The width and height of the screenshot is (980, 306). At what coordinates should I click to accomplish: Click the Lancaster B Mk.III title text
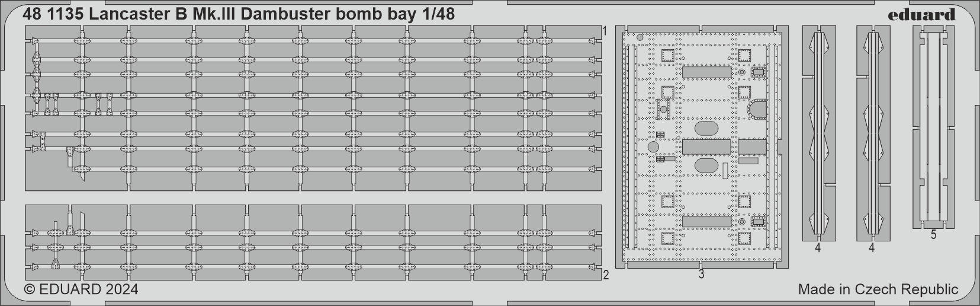[x=239, y=14]
